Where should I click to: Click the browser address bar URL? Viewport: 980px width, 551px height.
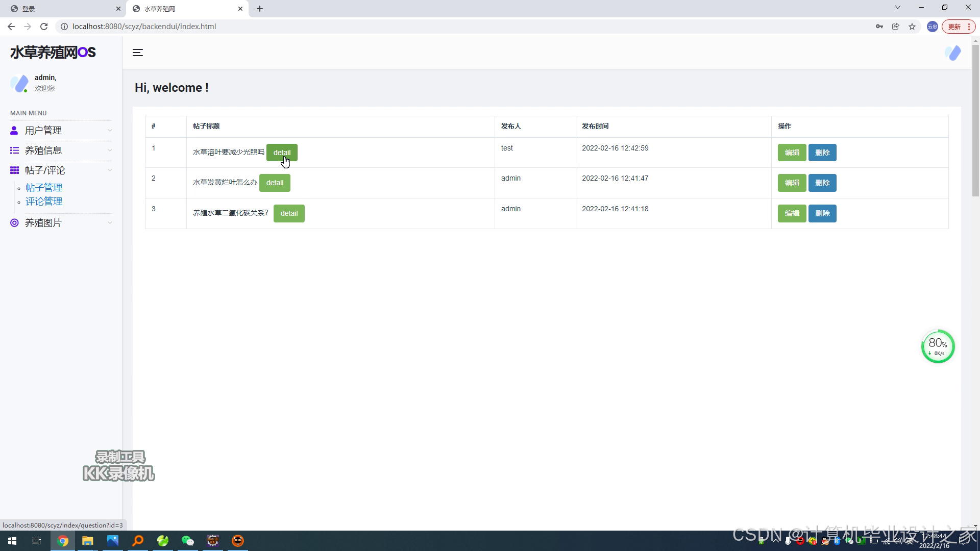click(144, 27)
